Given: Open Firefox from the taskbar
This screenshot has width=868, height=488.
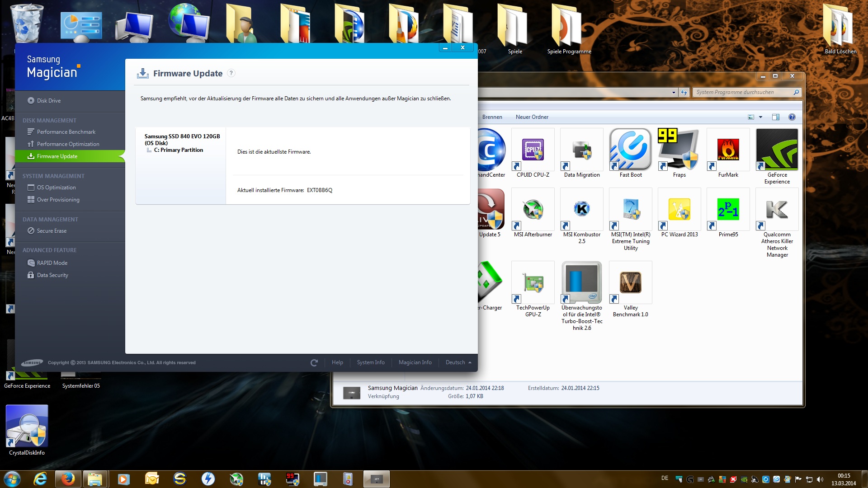Looking at the screenshot, I should click(68, 479).
